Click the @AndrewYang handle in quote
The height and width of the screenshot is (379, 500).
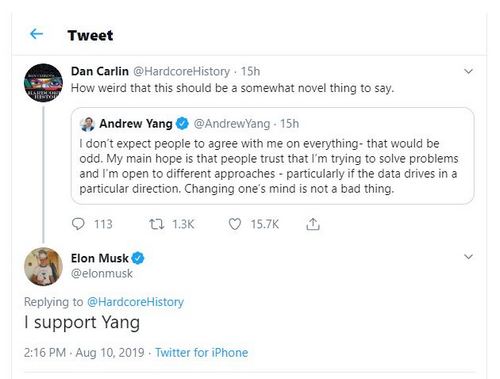coord(232,124)
